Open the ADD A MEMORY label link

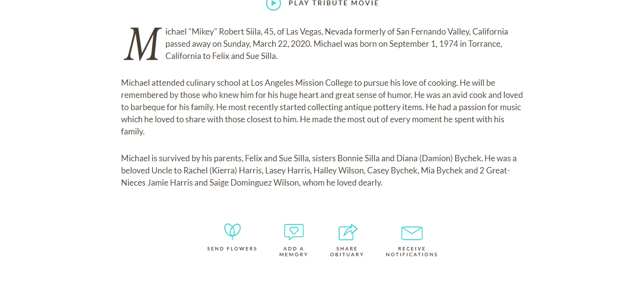(294, 252)
